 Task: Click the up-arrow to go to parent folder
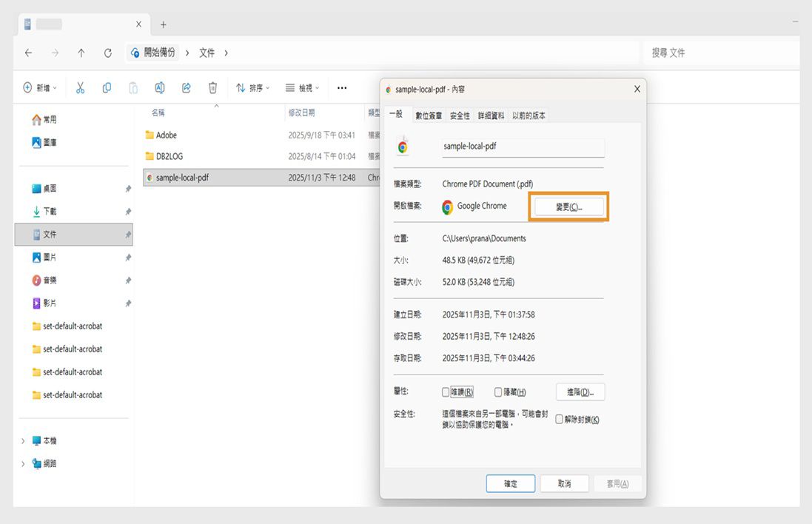(x=80, y=53)
